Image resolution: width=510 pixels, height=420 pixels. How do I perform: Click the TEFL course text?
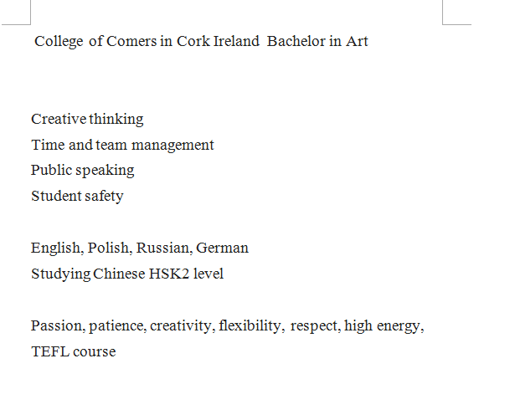(x=74, y=351)
